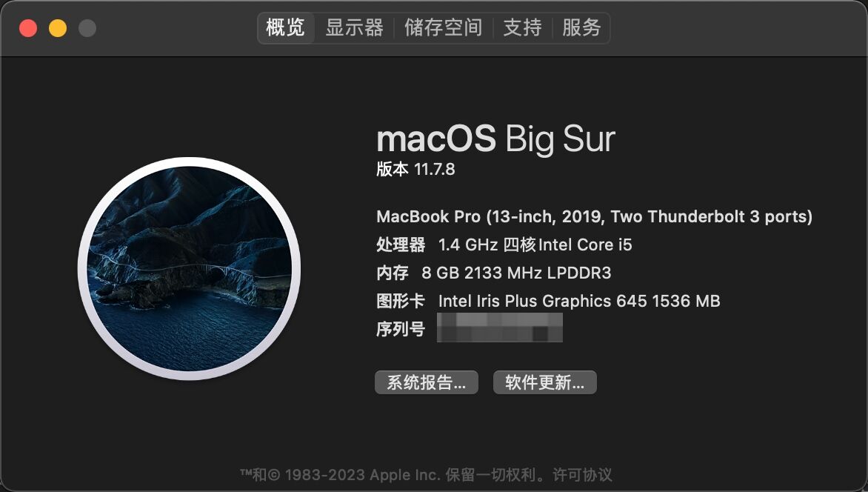Select the 概览 tab
868x492 pixels.
click(286, 27)
